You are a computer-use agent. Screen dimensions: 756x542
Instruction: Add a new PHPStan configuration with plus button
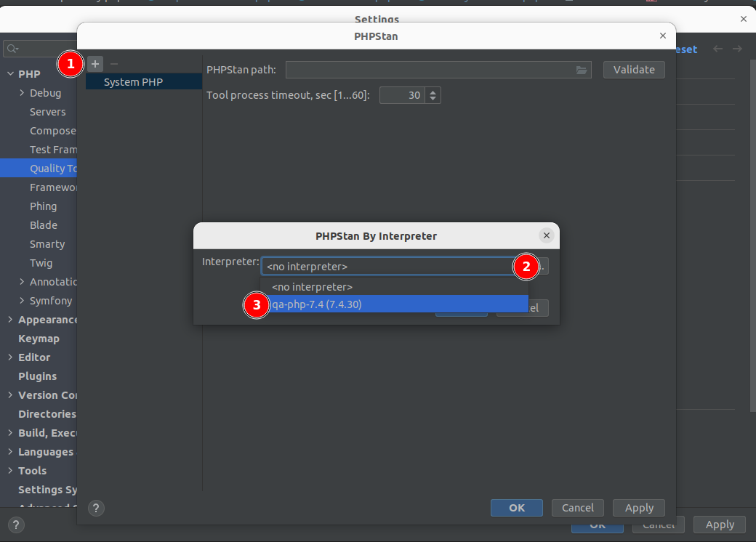95,64
